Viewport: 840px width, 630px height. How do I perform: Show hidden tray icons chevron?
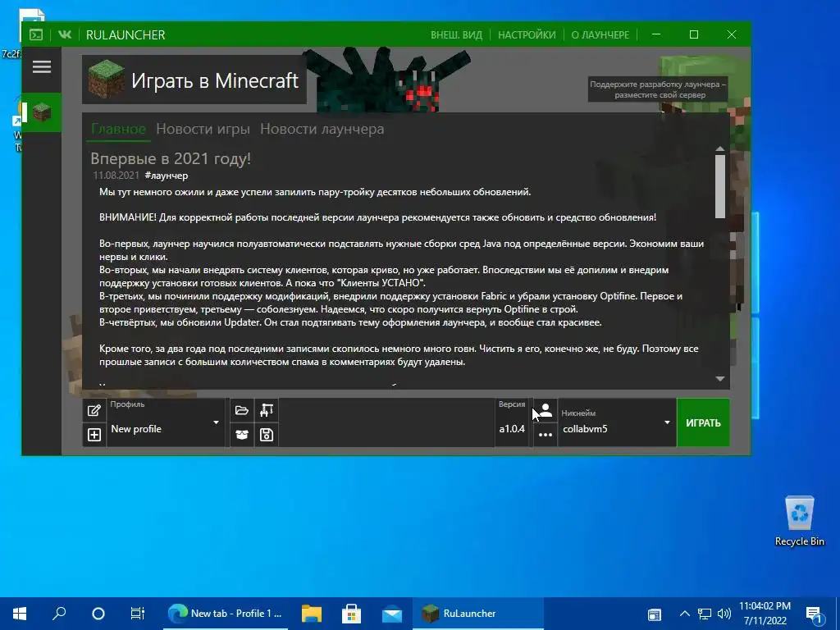685,614
